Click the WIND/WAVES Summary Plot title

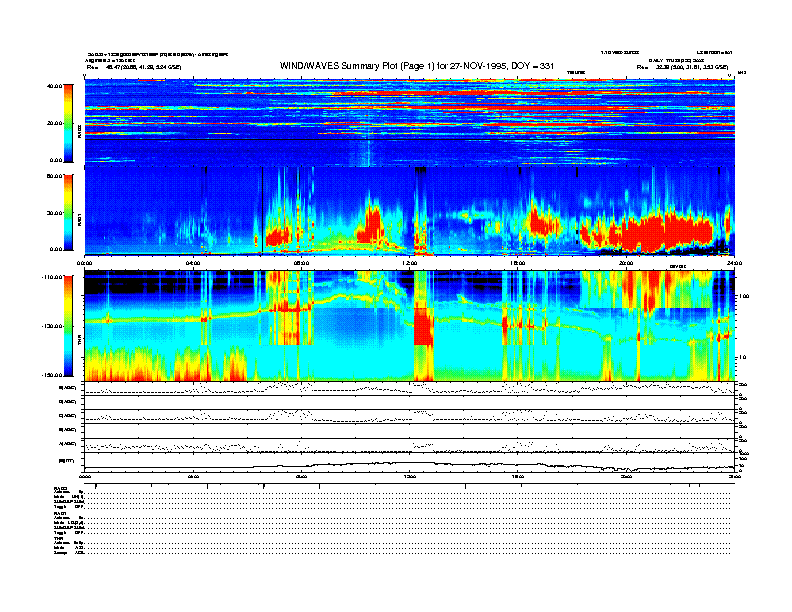pos(417,66)
